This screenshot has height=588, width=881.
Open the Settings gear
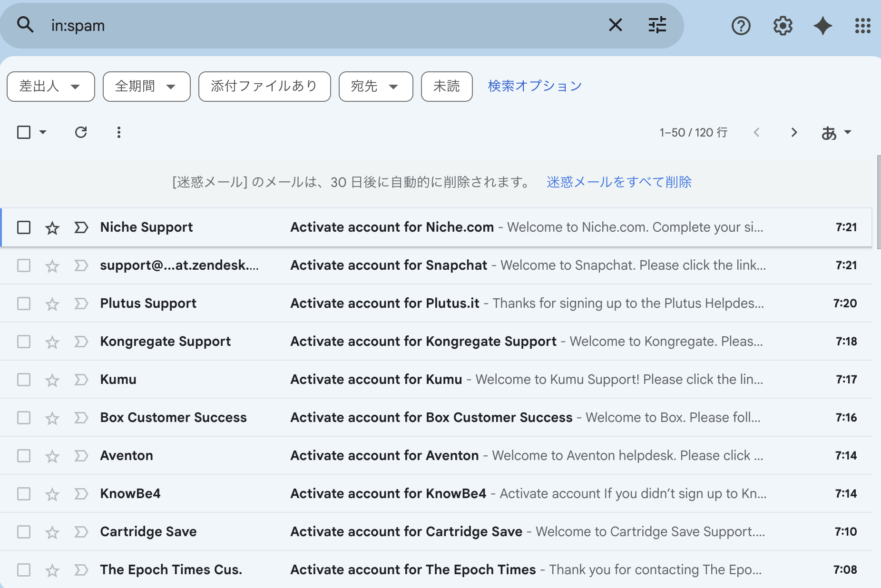pos(783,26)
